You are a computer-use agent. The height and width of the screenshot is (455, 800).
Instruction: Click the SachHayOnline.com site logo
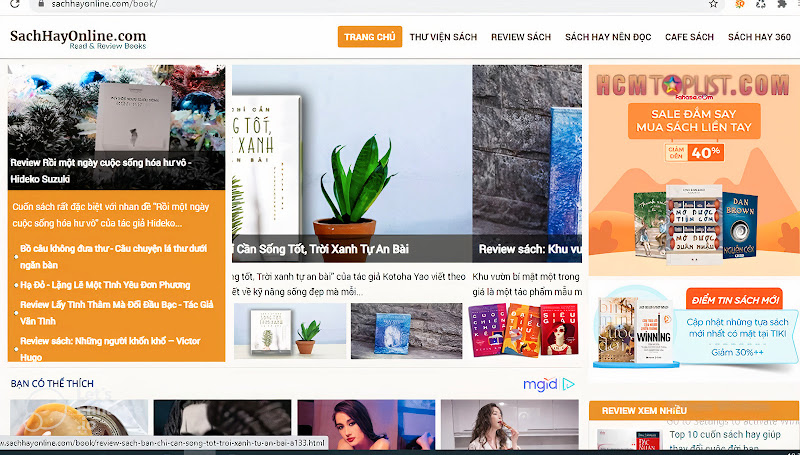(x=78, y=39)
